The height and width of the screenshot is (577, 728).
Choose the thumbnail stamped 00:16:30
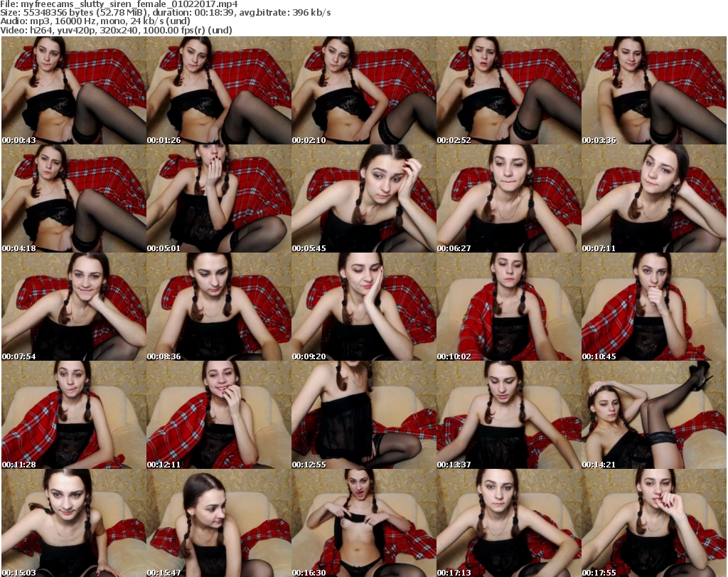(363, 523)
